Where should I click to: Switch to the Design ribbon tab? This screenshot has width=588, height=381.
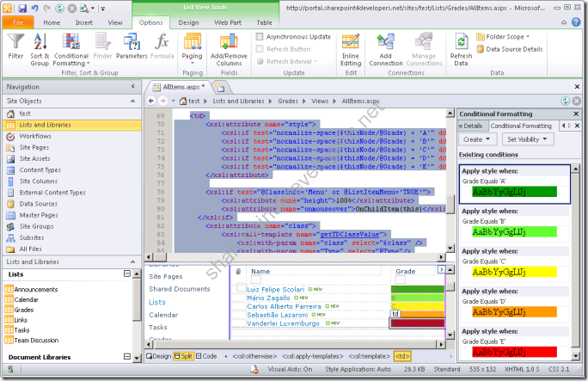pos(188,22)
